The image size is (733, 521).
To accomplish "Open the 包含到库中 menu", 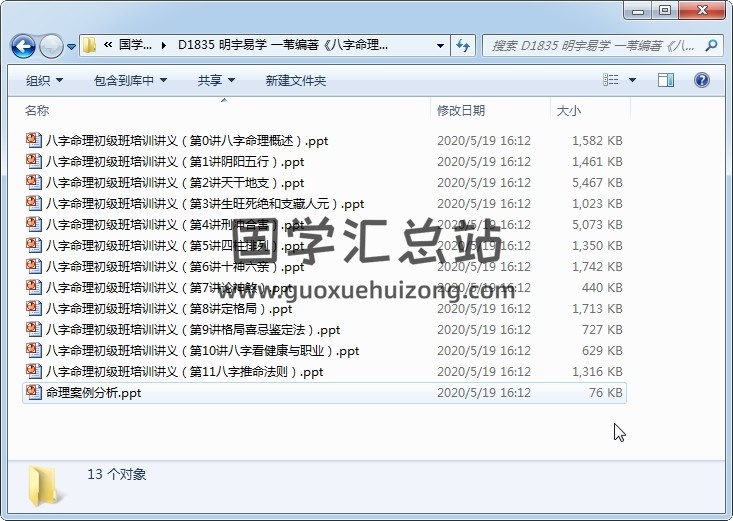I will click(130, 80).
